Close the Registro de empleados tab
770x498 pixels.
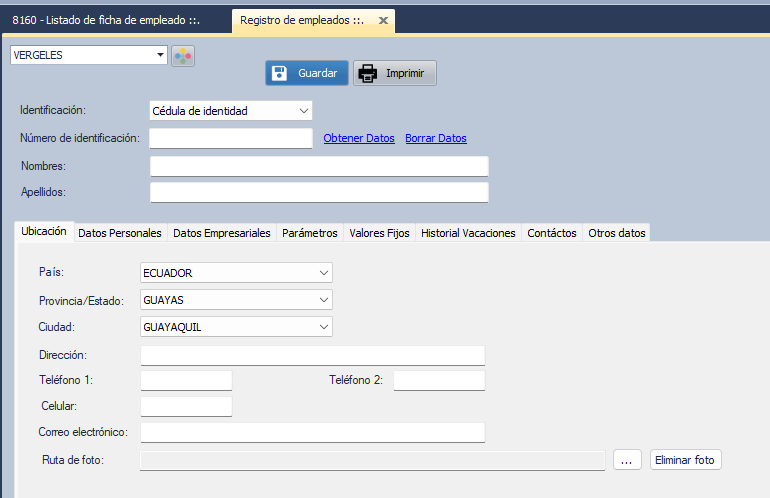point(383,20)
